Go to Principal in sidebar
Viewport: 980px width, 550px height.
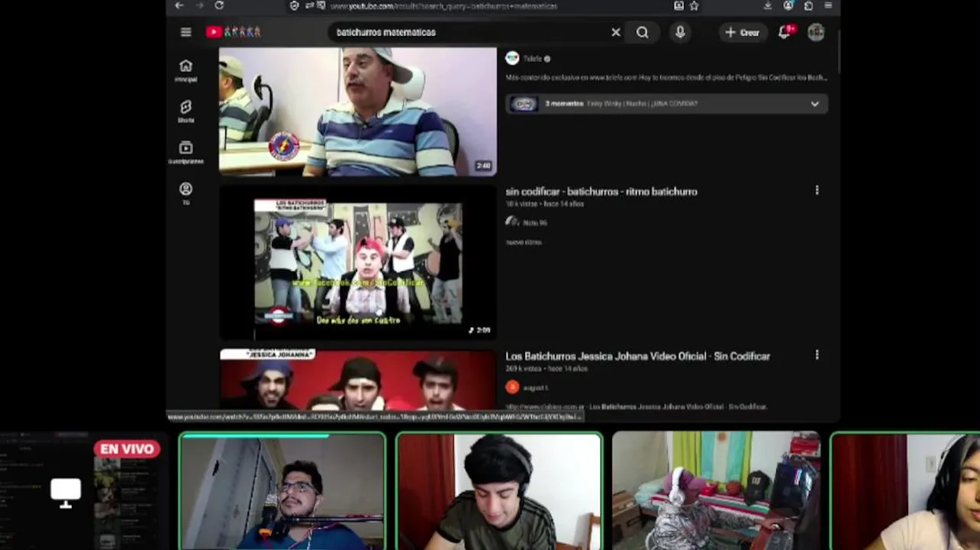185,70
